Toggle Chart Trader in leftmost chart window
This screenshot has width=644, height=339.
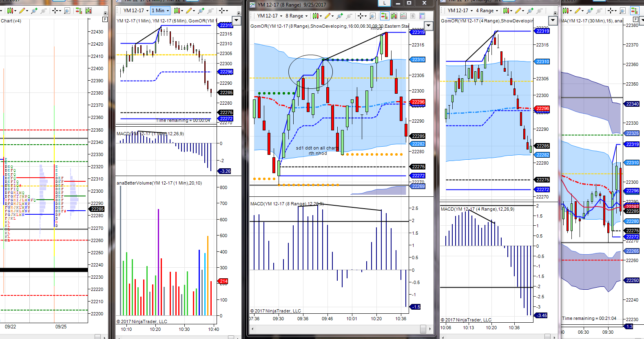click(x=79, y=11)
